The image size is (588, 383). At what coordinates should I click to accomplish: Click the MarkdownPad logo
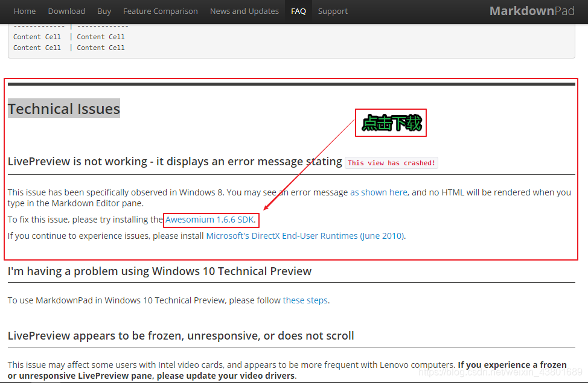[x=531, y=10]
